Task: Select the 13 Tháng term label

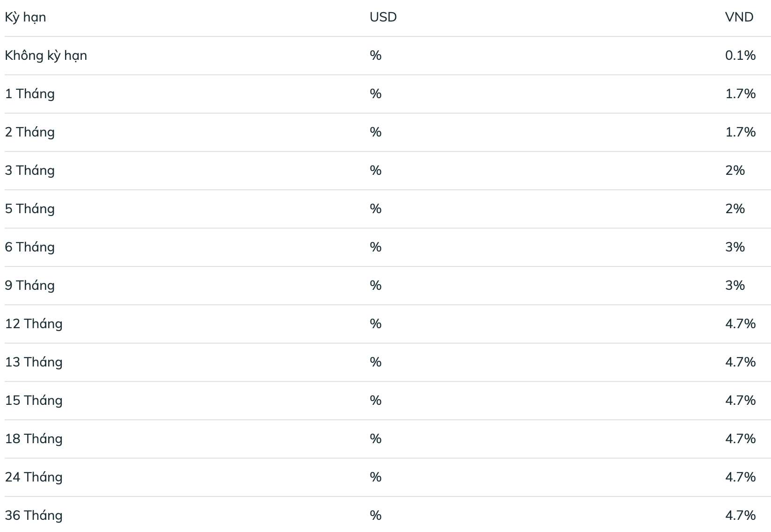Action: coord(34,362)
